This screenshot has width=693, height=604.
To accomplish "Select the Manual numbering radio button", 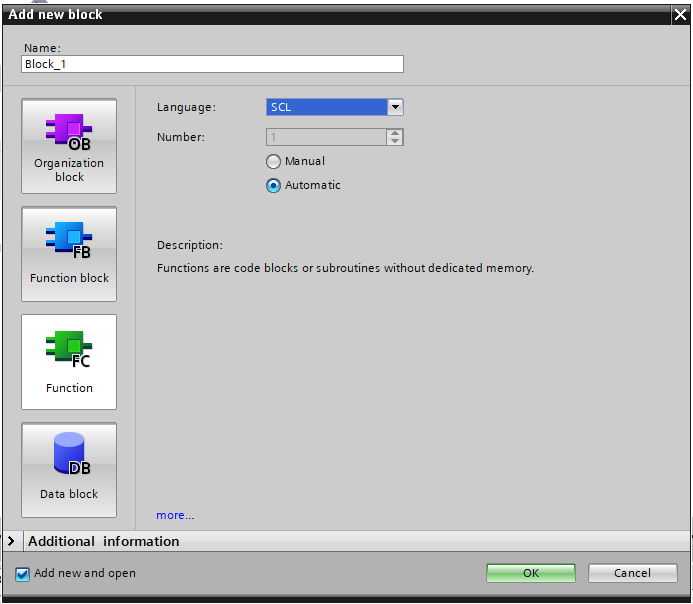I will point(273,161).
